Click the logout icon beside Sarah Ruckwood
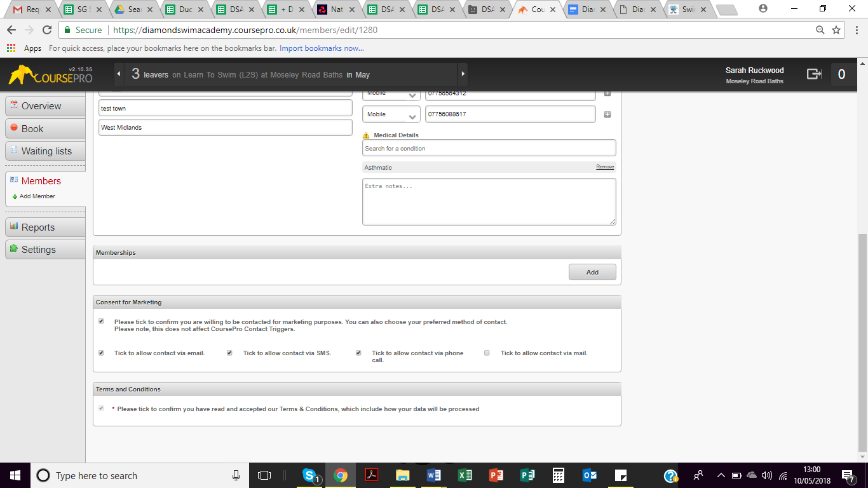The height and width of the screenshot is (488, 868). tap(814, 74)
